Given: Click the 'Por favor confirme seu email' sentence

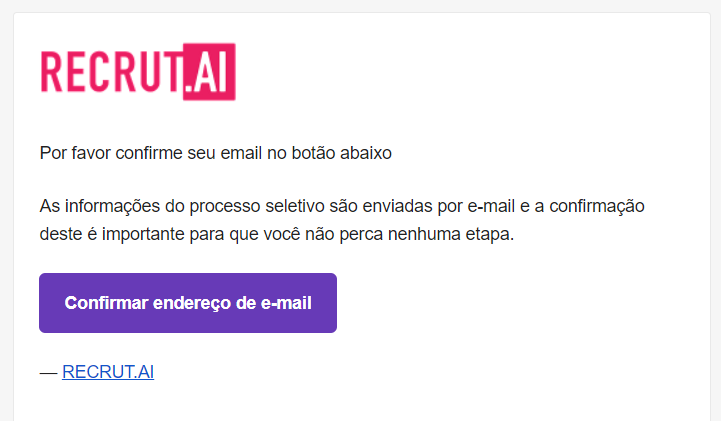Looking at the screenshot, I should coord(216,153).
